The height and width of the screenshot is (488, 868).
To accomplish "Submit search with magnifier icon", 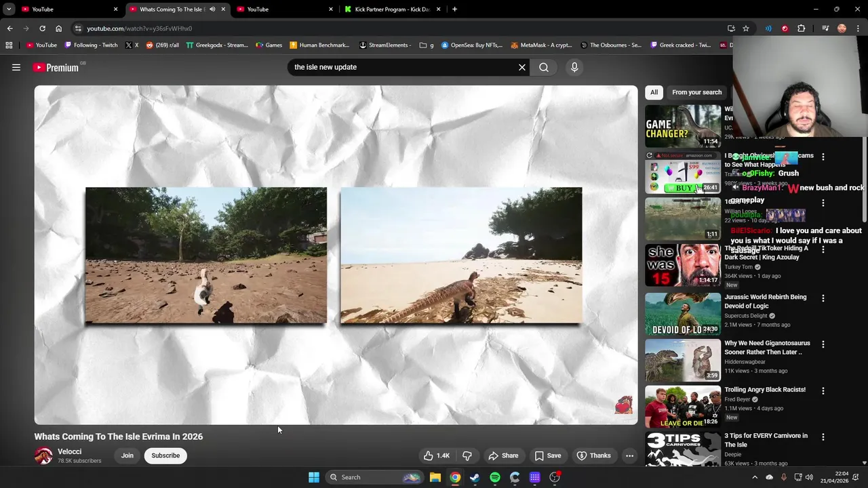I will coord(544,67).
